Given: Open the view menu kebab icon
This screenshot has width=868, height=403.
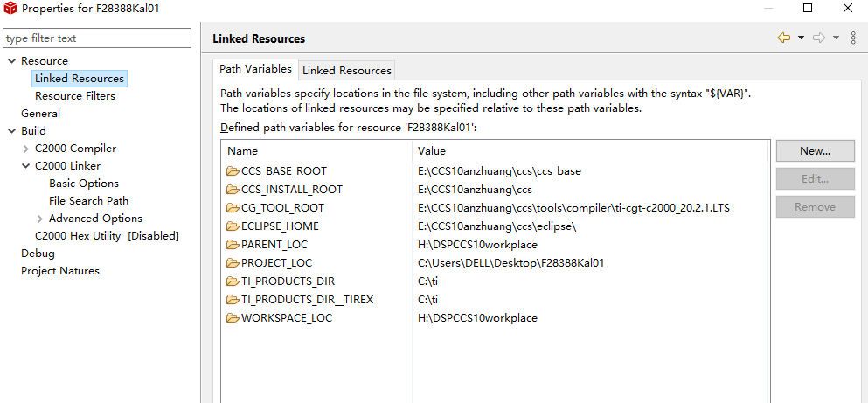Looking at the screenshot, I should coord(853,38).
